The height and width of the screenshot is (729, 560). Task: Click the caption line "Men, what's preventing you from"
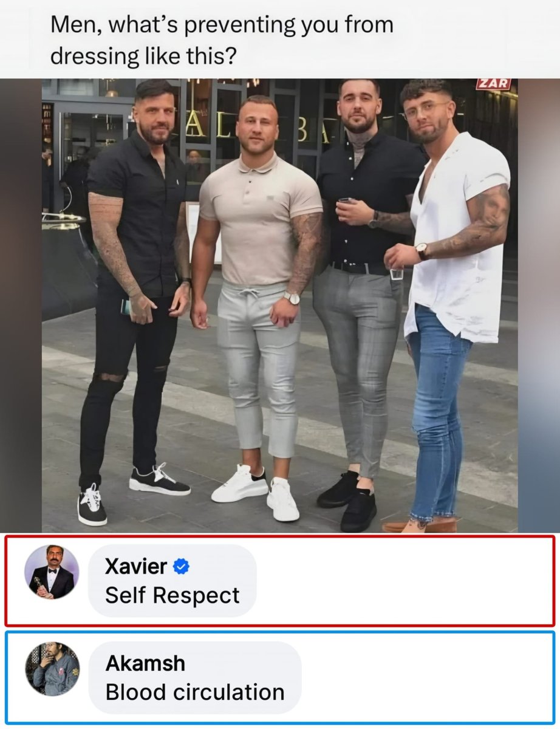pos(222,25)
